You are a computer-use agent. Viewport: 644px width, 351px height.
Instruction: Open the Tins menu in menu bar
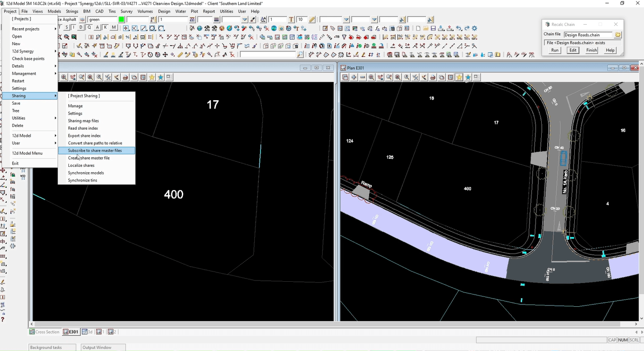click(x=112, y=11)
